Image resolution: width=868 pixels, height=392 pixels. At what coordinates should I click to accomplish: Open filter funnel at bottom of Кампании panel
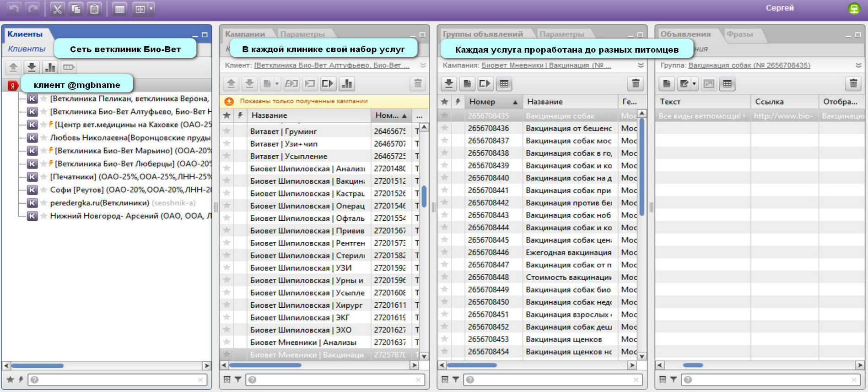(x=238, y=380)
